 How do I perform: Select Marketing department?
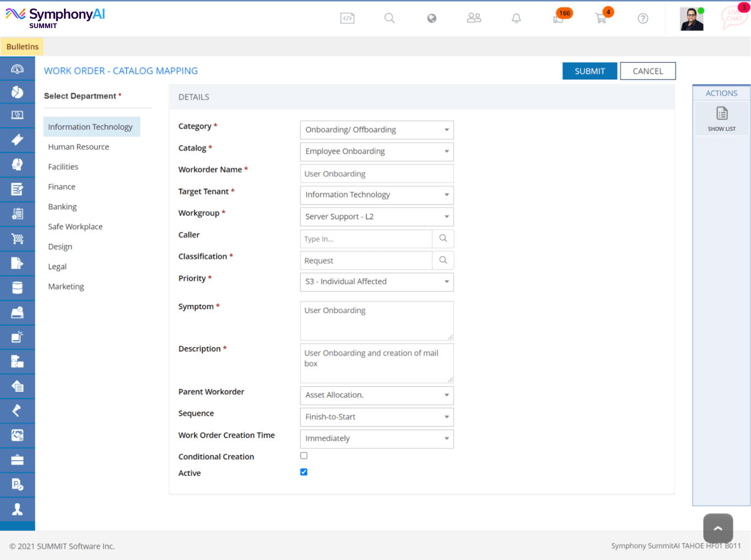point(66,286)
